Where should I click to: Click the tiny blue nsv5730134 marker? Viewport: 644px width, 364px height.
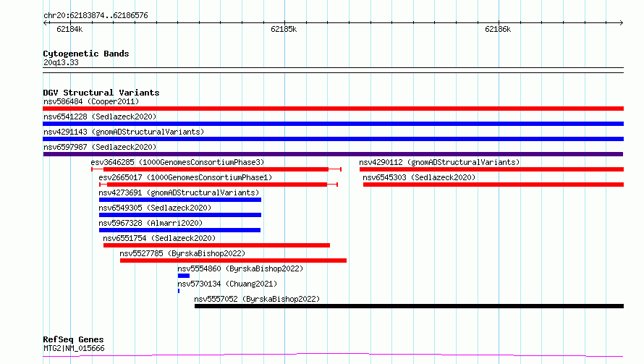coord(179,291)
